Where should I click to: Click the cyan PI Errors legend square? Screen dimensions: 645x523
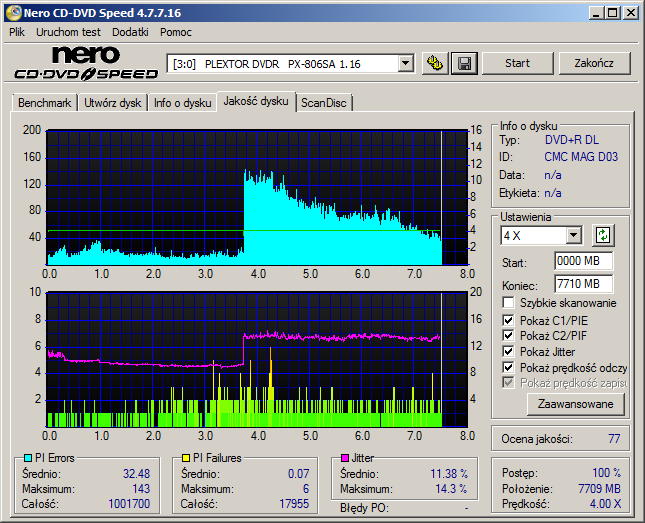(28, 458)
